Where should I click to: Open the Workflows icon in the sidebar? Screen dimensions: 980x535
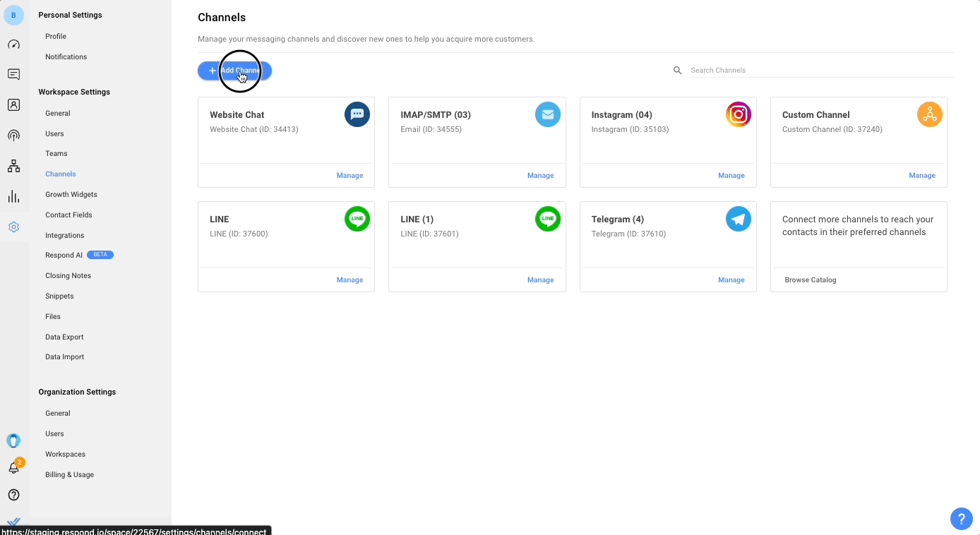14,165
